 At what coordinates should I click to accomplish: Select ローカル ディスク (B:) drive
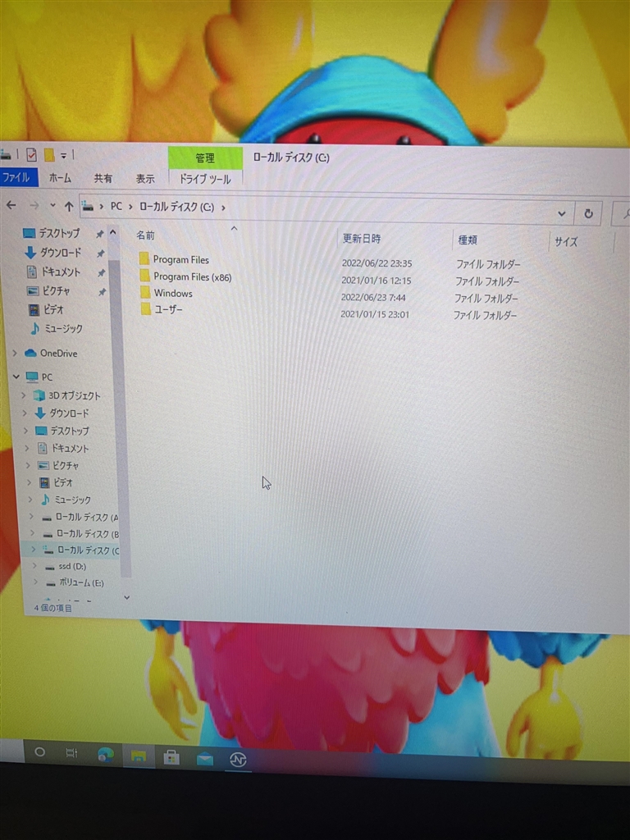click(x=81, y=533)
